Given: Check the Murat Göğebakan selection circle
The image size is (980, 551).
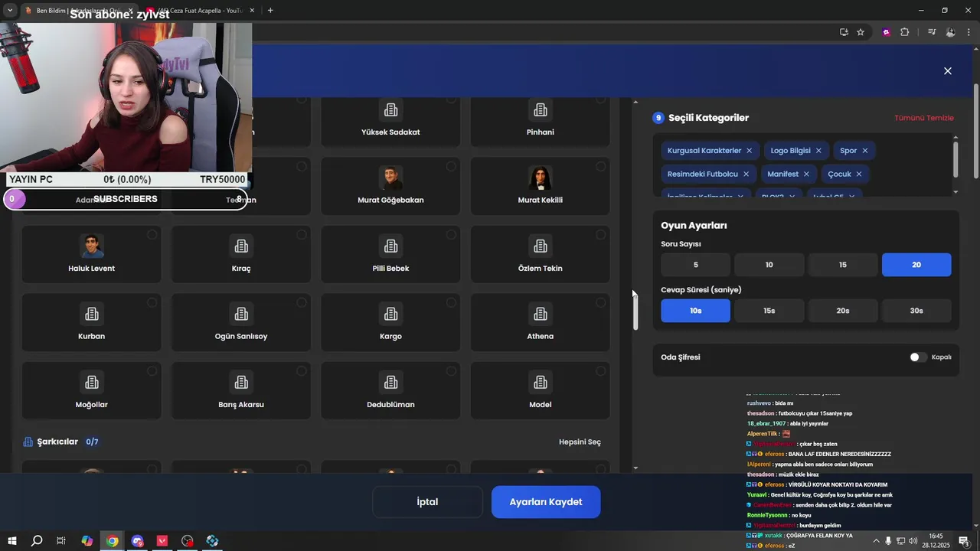Looking at the screenshot, I should pos(451,166).
